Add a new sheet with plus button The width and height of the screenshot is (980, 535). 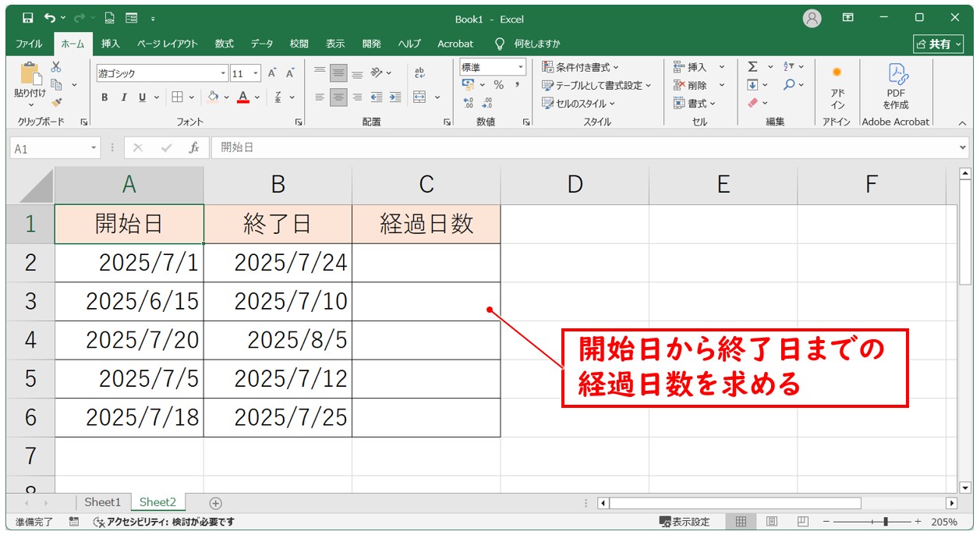point(216,503)
